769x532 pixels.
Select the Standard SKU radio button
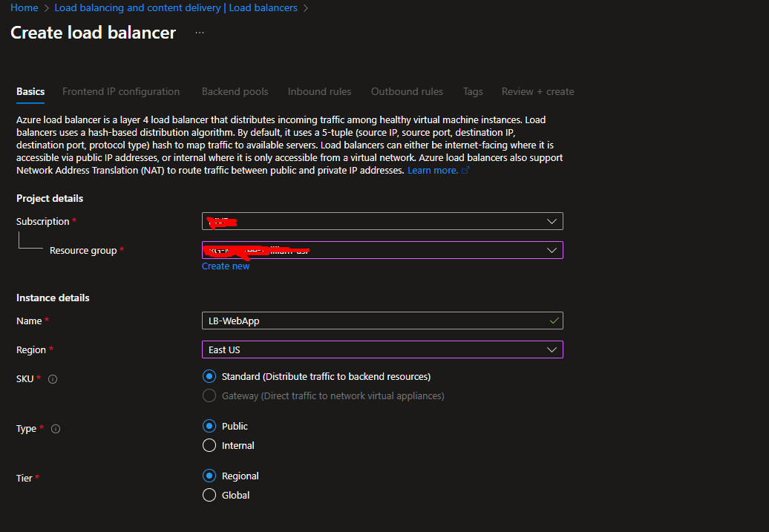click(209, 376)
